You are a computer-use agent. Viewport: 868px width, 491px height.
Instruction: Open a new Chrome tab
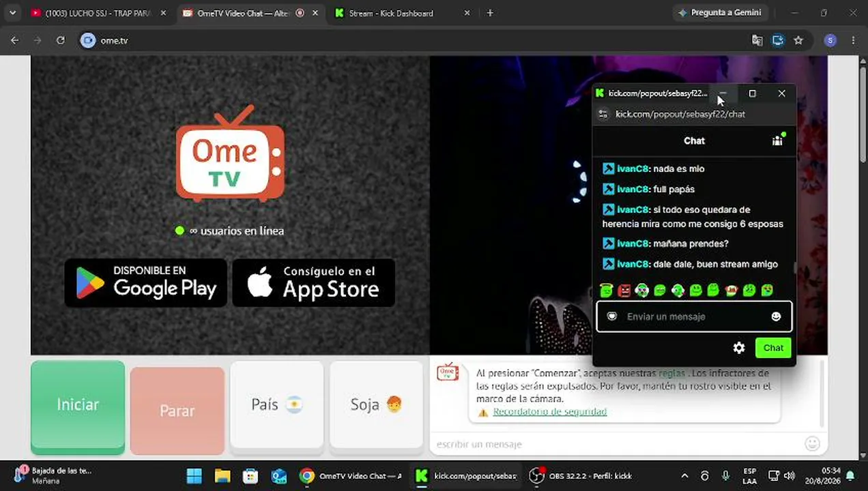coord(490,13)
